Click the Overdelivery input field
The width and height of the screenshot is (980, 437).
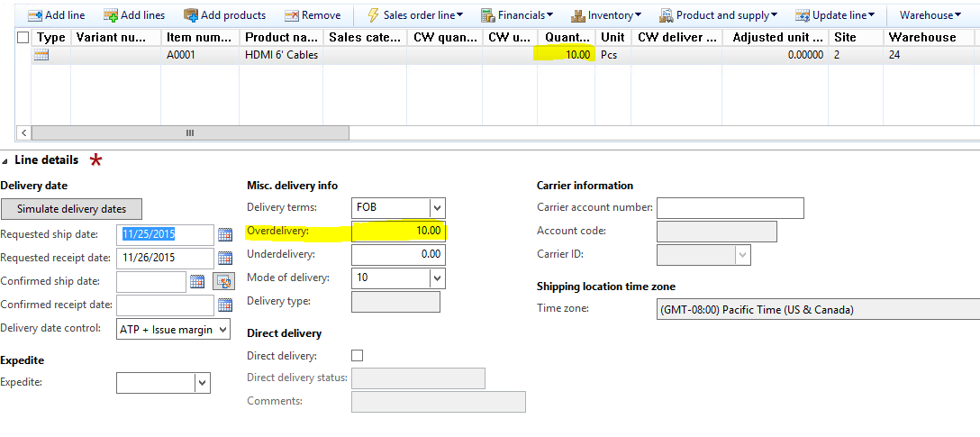(x=398, y=232)
